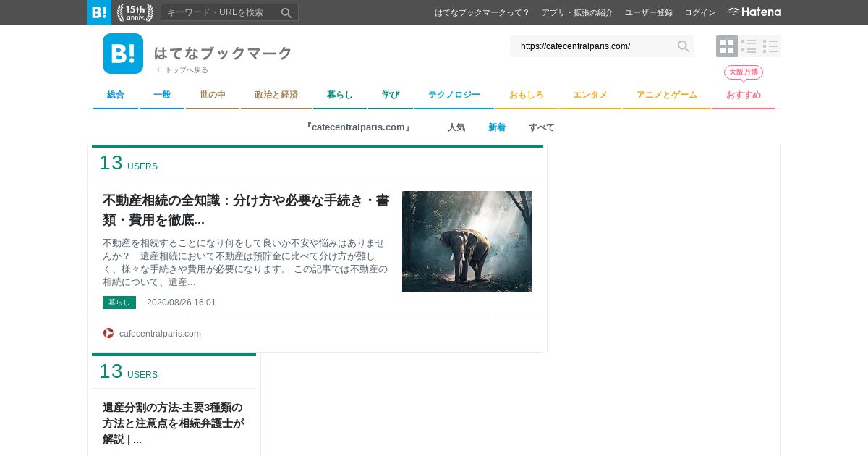Click the 大阪万博 balloon badge

click(744, 72)
